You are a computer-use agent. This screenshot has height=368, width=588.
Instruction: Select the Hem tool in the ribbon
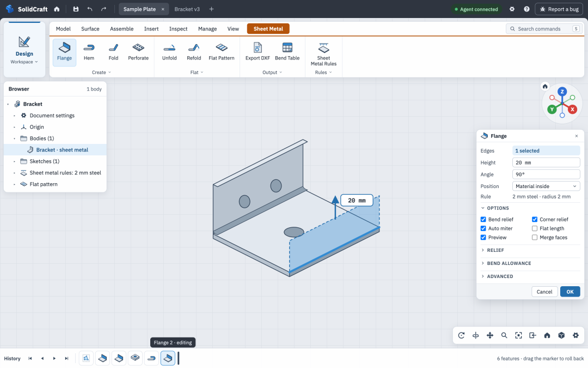click(89, 52)
